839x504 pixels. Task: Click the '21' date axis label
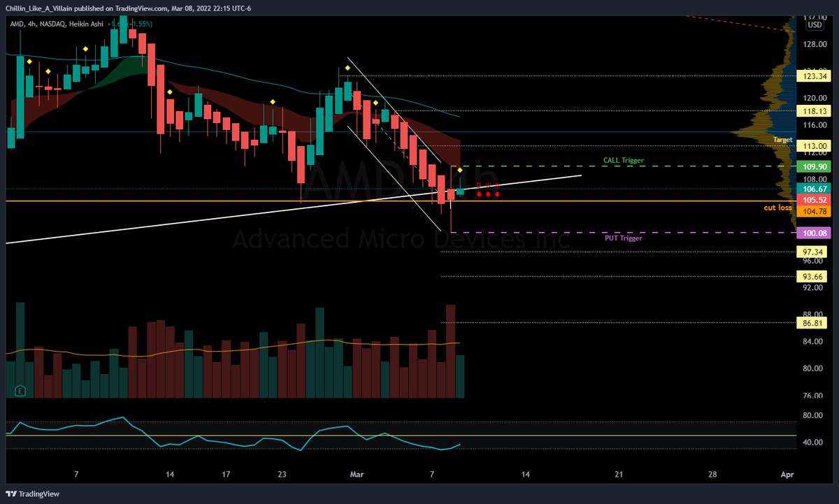tap(619, 474)
